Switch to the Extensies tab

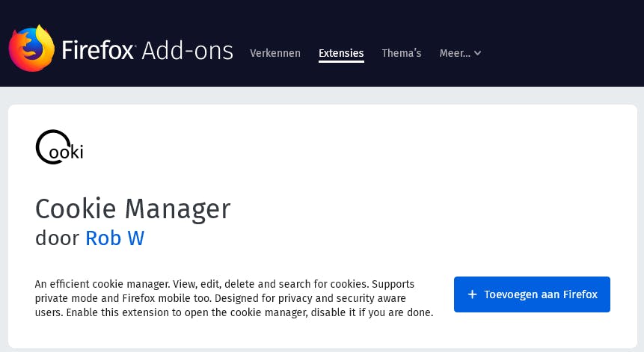[x=341, y=53]
